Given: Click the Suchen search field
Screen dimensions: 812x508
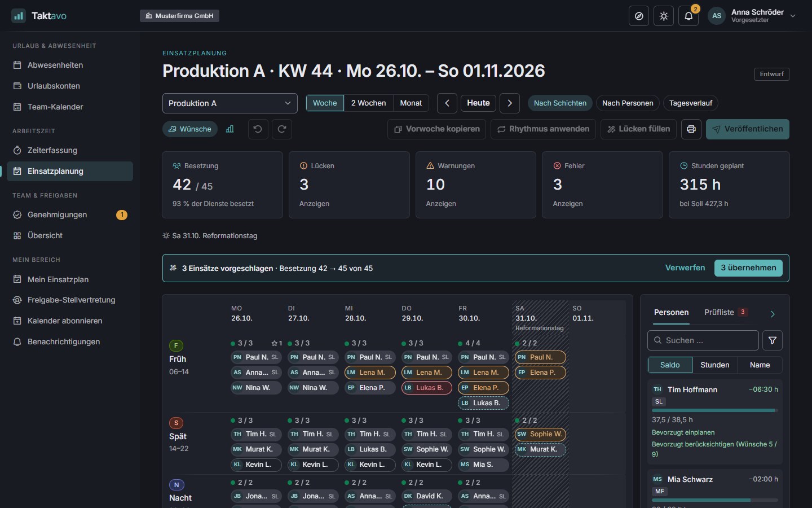Looking at the screenshot, I should click(703, 340).
